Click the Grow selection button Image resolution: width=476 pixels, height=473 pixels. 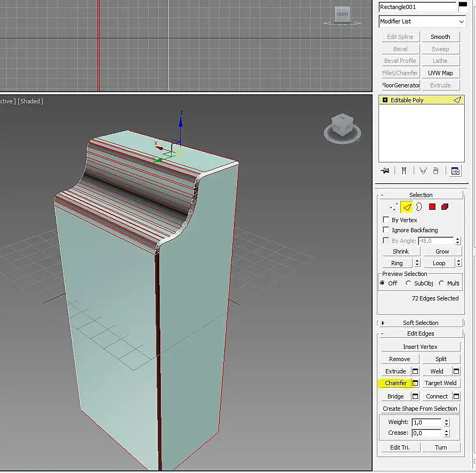(x=442, y=251)
